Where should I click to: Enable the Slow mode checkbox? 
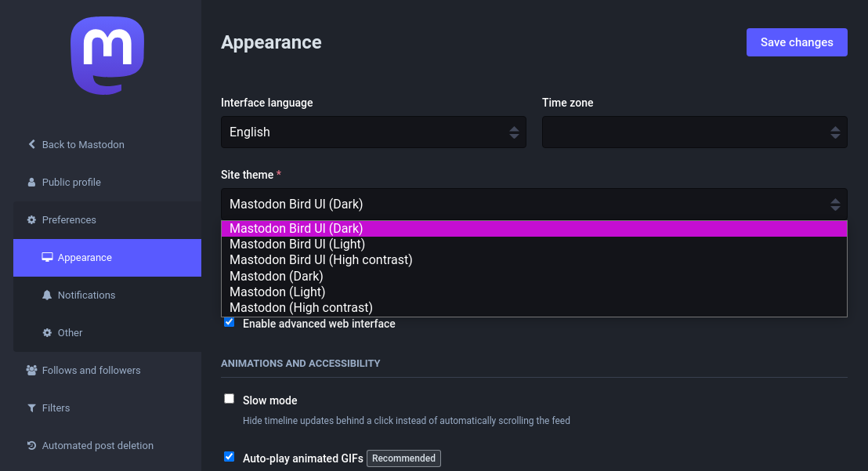[230, 399]
